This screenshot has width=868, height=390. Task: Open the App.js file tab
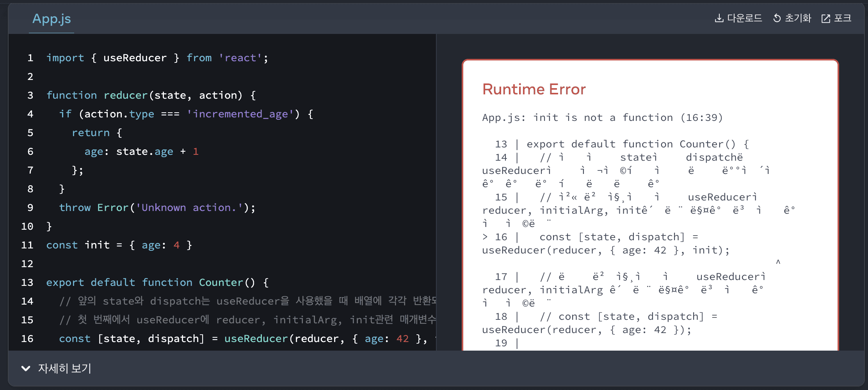(x=52, y=19)
